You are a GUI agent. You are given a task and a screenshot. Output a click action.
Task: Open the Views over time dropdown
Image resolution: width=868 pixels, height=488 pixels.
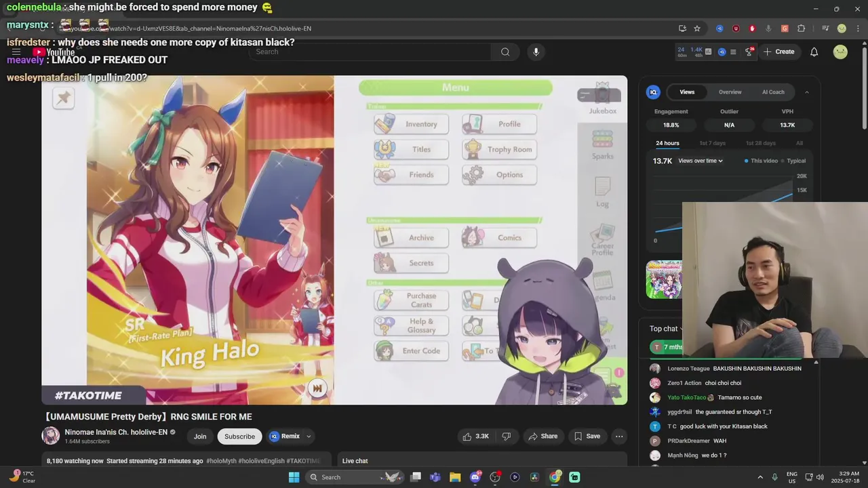point(701,161)
